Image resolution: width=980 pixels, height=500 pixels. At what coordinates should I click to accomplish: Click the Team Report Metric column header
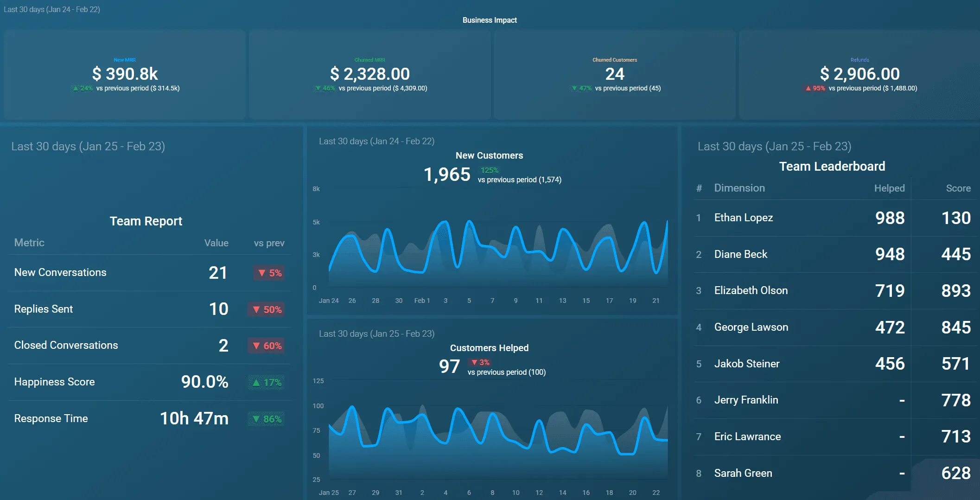29,243
